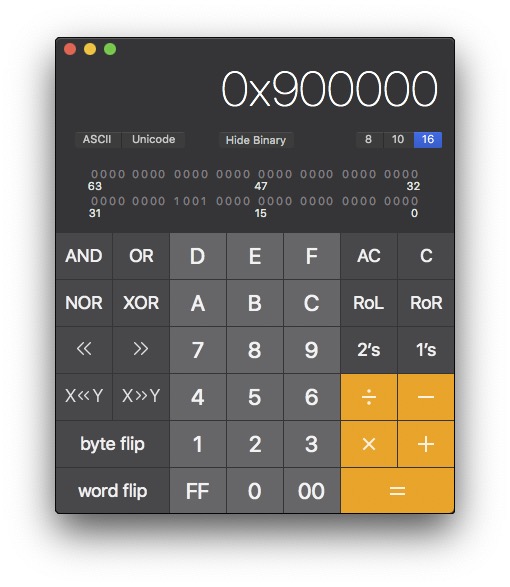The image size is (510, 587).
Task: Click the hex digit D key
Action: 198,256
